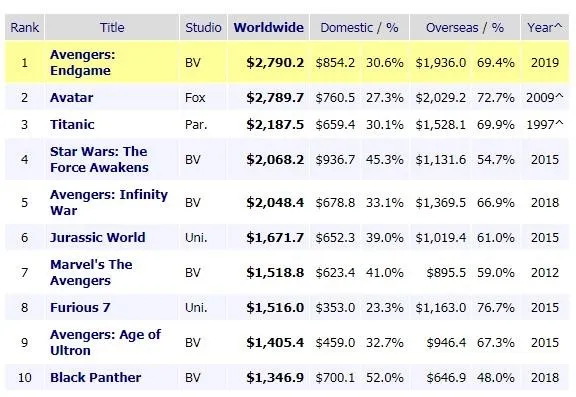Open the Titanic movie link
The width and height of the screenshot is (576, 397).
click(72, 124)
